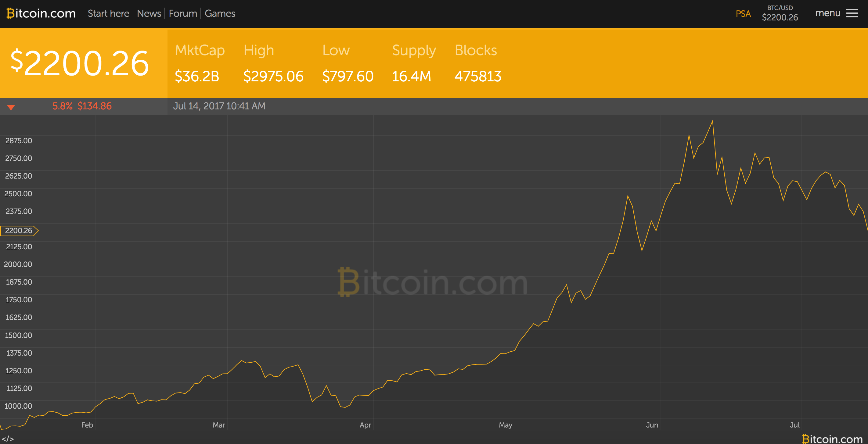Click the High $2975.06 stat
Screen dimensions: 868x444
tap(273, 63)
